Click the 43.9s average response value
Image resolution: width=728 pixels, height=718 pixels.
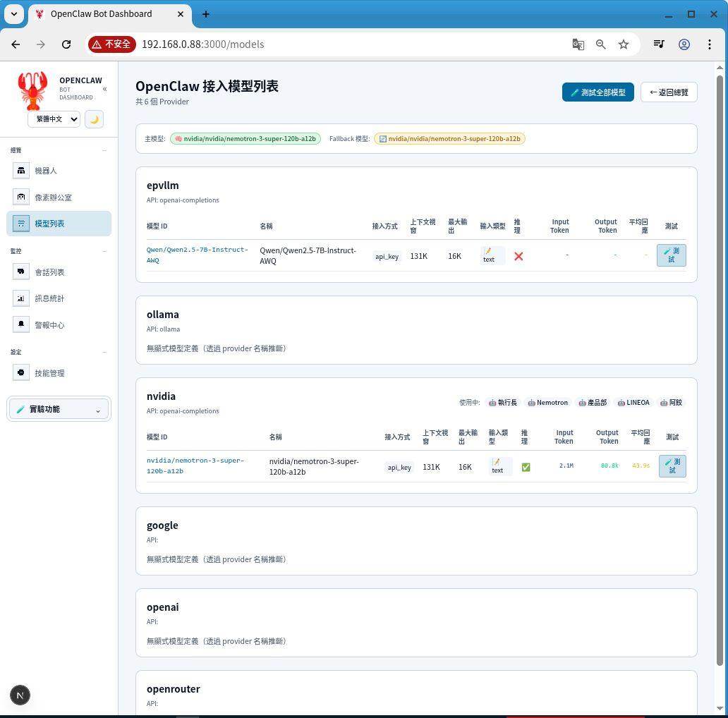641,466
